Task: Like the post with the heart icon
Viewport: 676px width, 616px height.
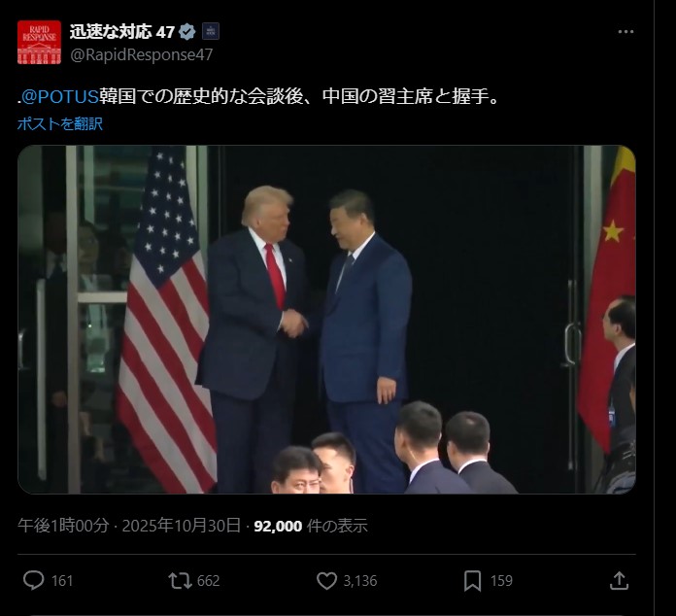Action: click(x=326, y=581)
